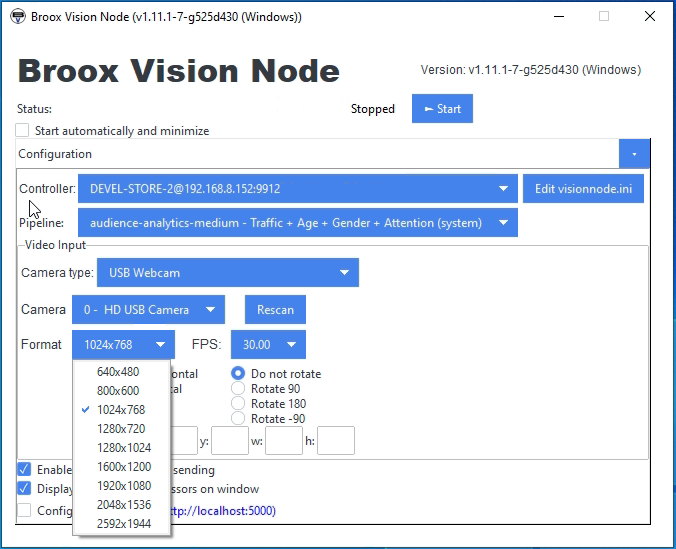Choose 2048x1536 format option

point(122,505)
